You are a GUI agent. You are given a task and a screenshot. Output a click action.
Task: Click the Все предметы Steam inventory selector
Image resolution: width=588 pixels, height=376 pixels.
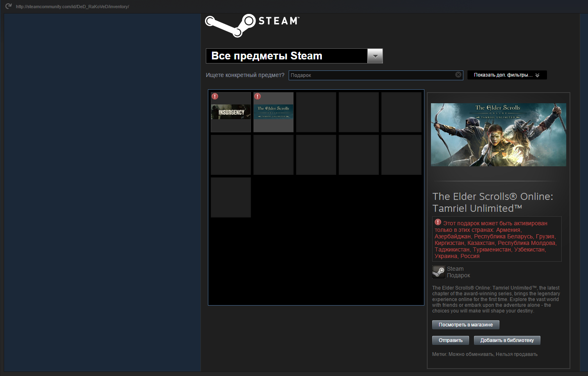(286, 56)
